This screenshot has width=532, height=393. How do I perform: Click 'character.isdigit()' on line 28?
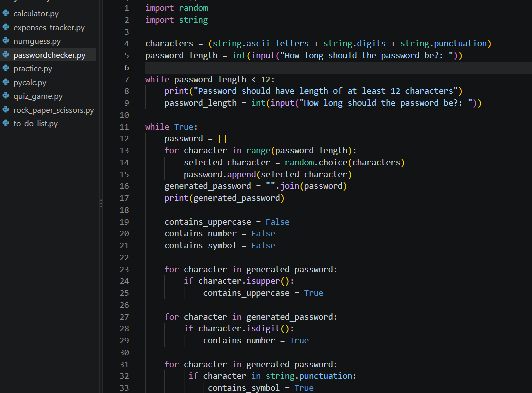click(244, 329)
